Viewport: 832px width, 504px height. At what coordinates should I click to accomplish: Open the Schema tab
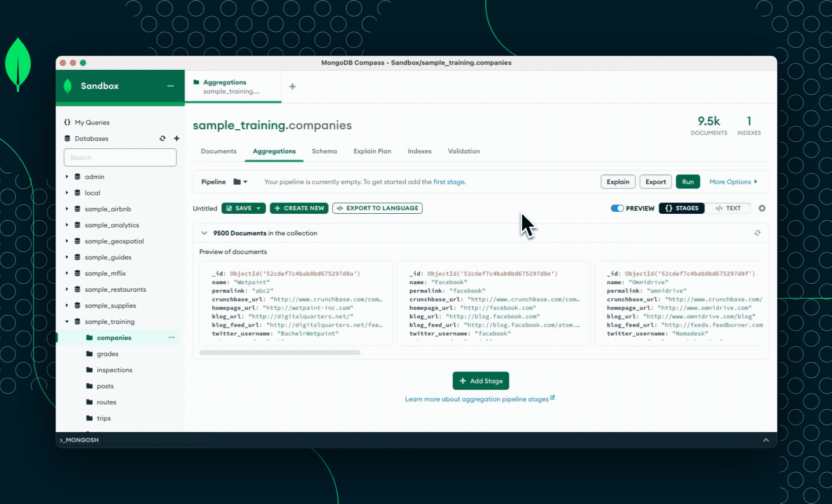click(x=324, y=151)
